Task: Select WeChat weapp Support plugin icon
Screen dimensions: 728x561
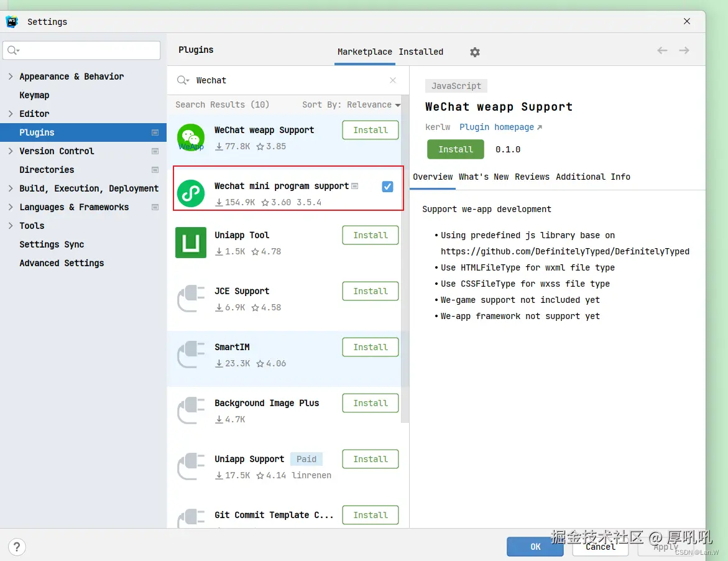Action: pyautogui.click(x=191, y=137)
